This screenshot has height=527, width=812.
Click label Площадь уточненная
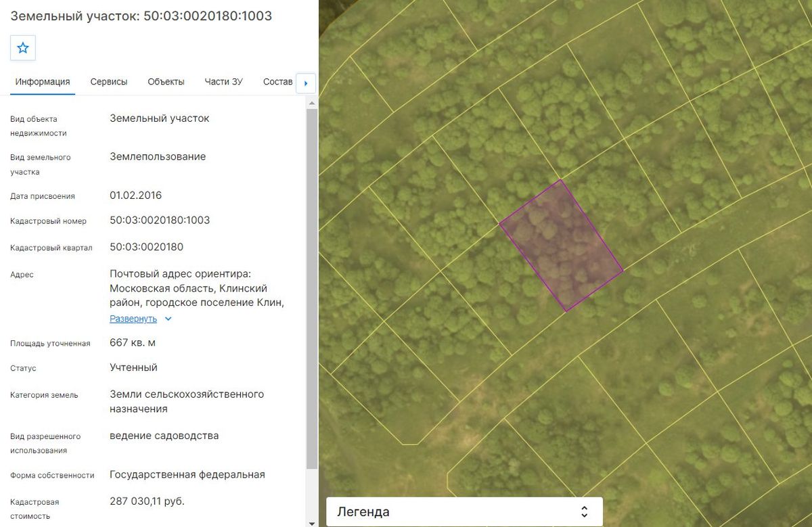50,343
